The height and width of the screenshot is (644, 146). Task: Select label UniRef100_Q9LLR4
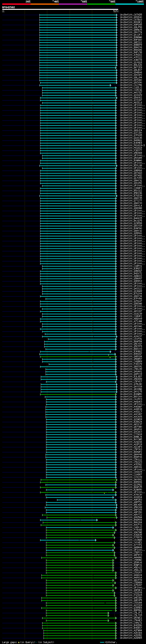pyautogui.click(x=131, y=77)
